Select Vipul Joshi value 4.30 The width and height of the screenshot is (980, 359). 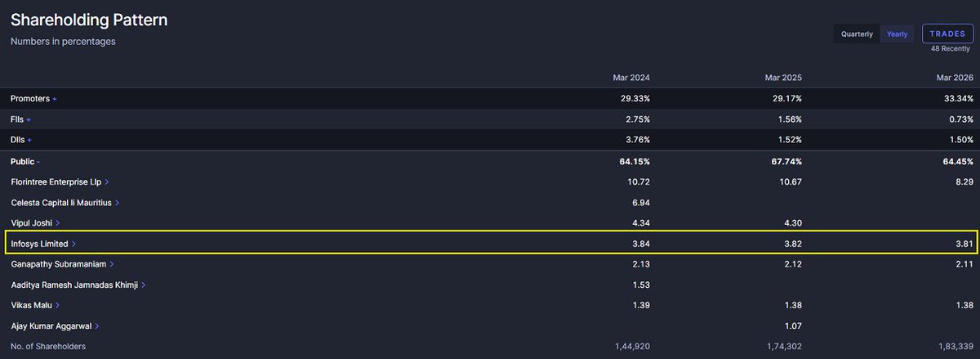[792, 222]
